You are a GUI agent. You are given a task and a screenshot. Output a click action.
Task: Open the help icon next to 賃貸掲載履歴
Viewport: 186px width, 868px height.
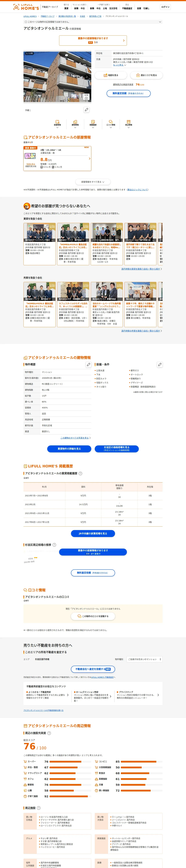pos(80,473)
